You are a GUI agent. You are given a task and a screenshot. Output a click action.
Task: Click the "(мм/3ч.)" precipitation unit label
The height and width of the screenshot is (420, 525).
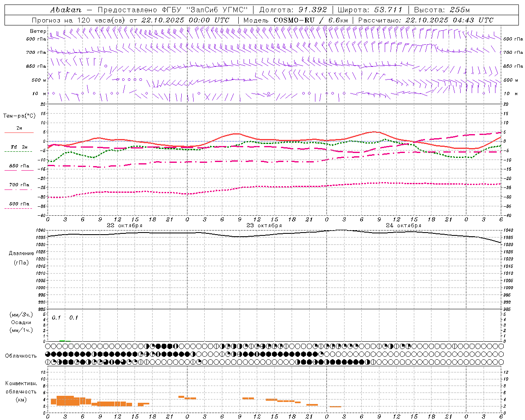(21, 315)
